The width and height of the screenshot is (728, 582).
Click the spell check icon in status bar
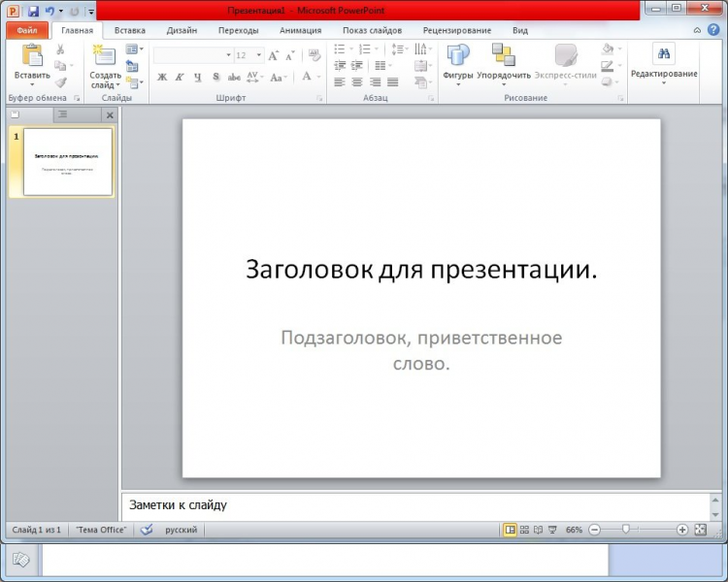tap(147, 530)
